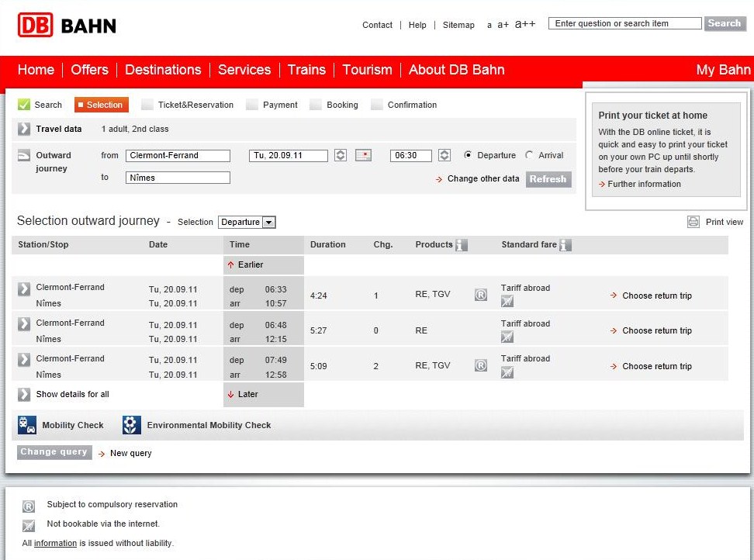Click the Mobility Check icon
This screenshot has width=754, height=560.
tap(27, 425)
